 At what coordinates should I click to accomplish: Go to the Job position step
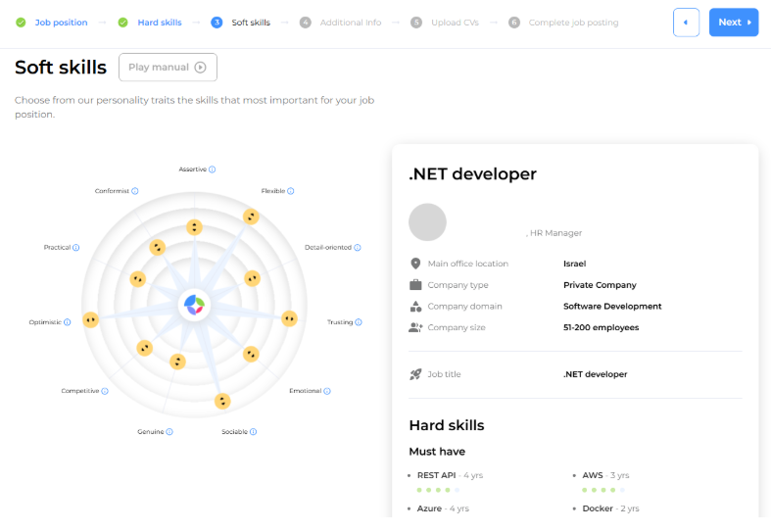coord(61,23)
